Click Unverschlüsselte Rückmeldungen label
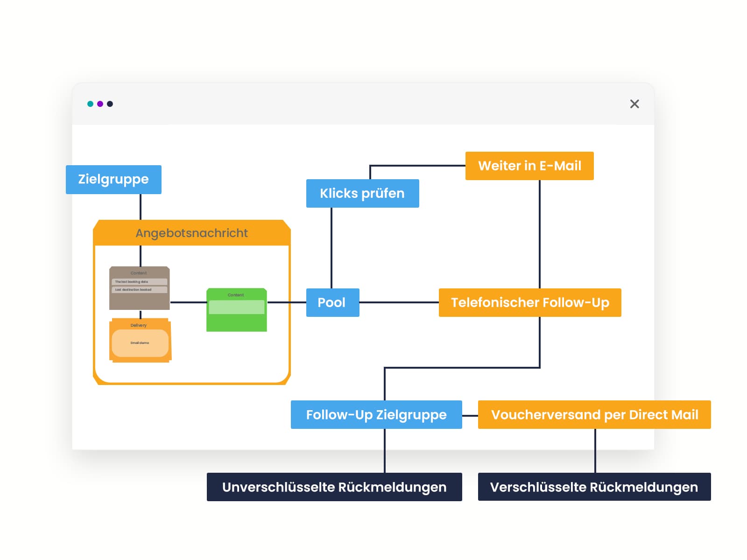The image size is (747, 560). [334, 487]
